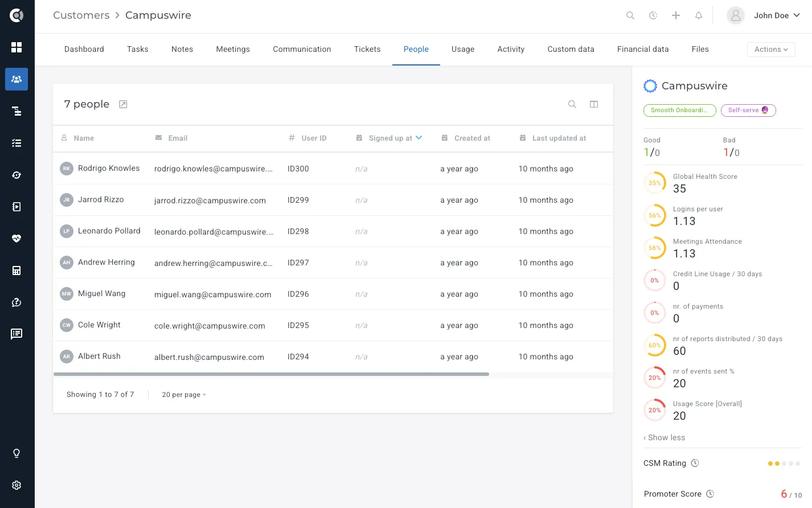812x508 pixels.
Task: Open notifications bell icon
Action: (x=699, y=15)
